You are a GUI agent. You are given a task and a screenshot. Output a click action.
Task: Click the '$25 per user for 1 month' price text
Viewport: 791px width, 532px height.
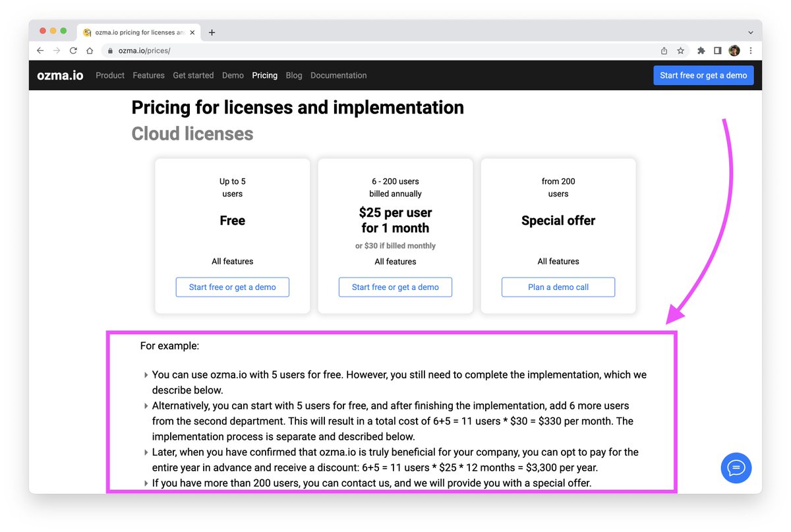pos(395,221)
